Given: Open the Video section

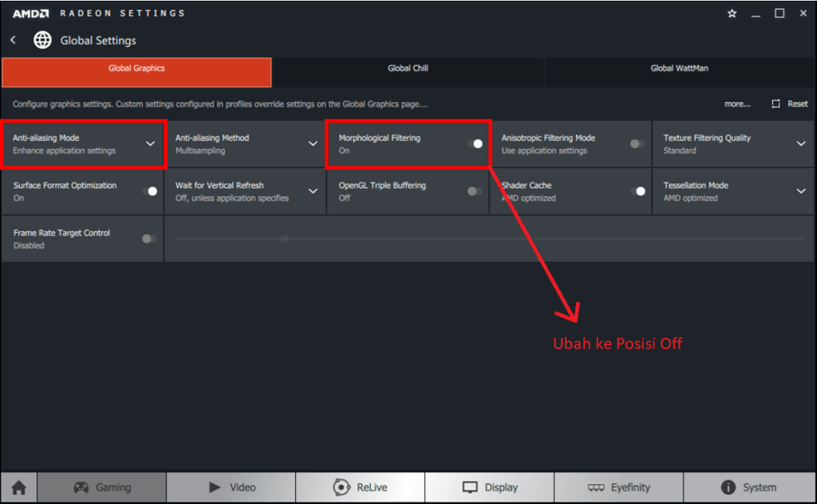Looking at the screenshot, I should (x=231, y=487).
